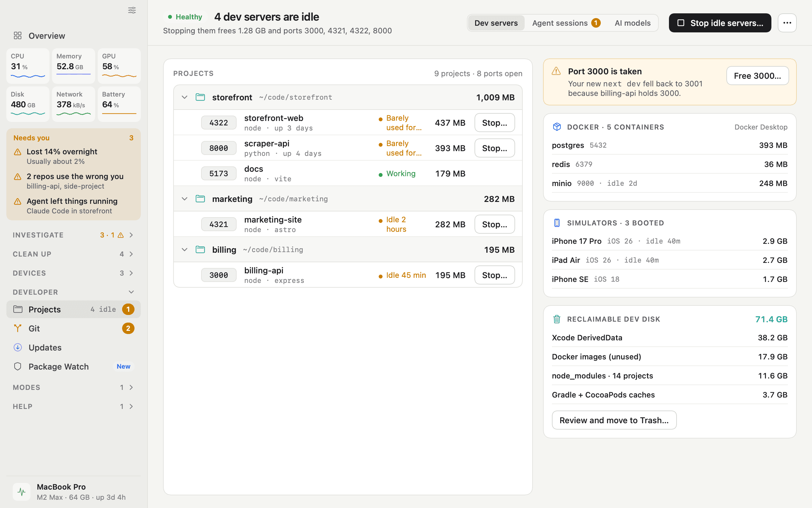Click warning icon beside Lost 14% overnight

(x=17, y=152)
